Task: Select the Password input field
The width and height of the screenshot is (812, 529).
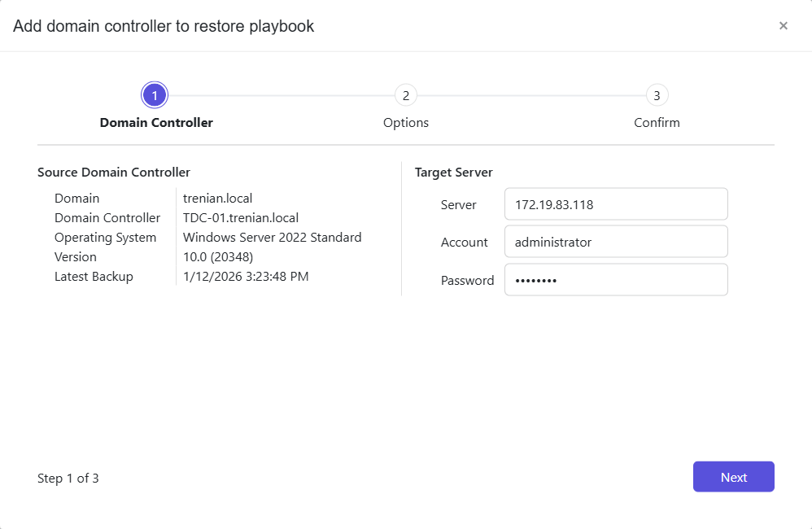Action: [616, 279]
